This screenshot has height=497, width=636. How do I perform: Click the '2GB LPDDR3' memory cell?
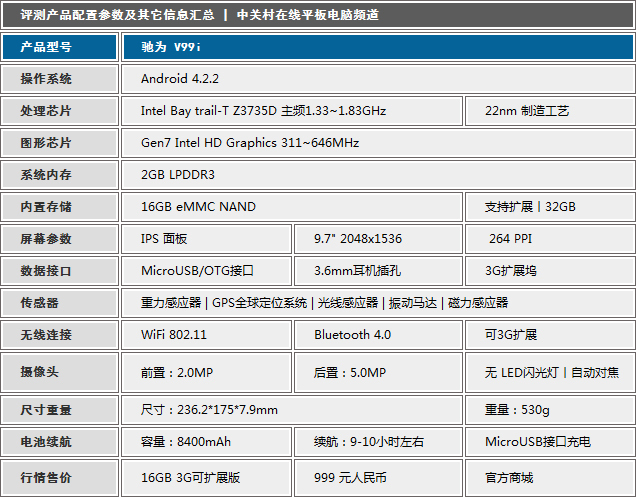pyautogui.click(x=378, y=175)
